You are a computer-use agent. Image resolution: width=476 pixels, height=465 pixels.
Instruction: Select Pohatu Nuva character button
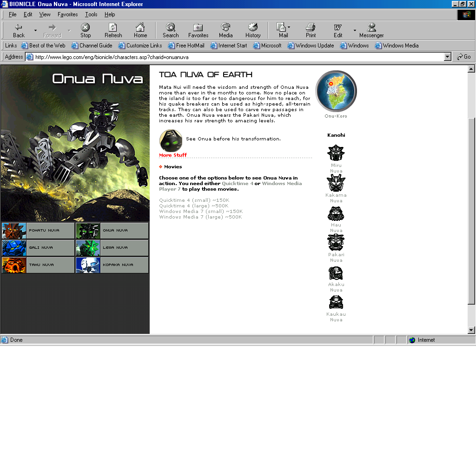coord(38,231)
